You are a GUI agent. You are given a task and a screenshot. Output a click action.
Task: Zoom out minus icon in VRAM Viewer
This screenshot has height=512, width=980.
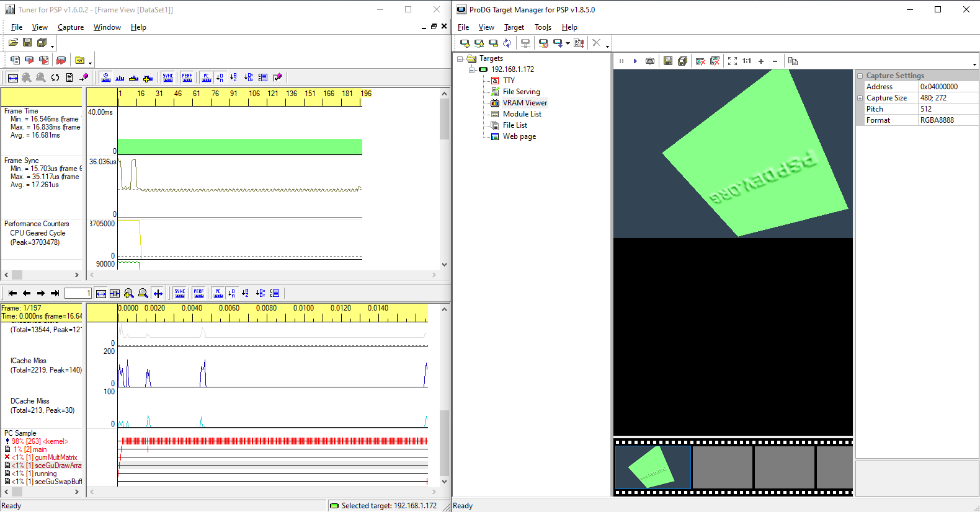(775, 61)
